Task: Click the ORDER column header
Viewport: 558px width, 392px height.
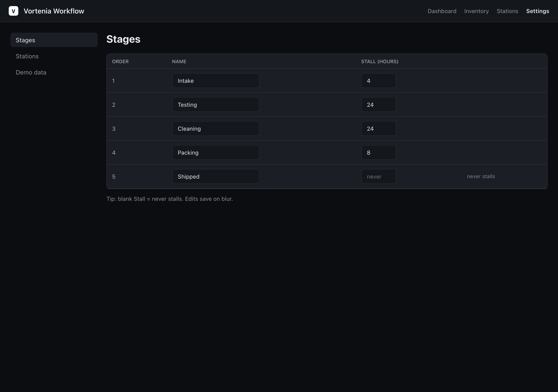Action: pyautogui.click(x=120, y=61)
